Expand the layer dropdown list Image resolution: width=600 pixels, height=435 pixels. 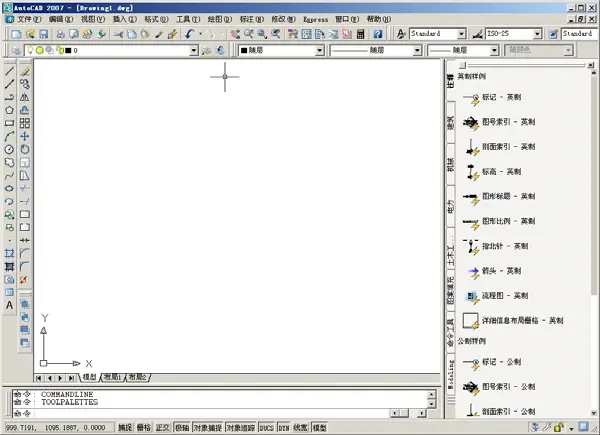194,51
